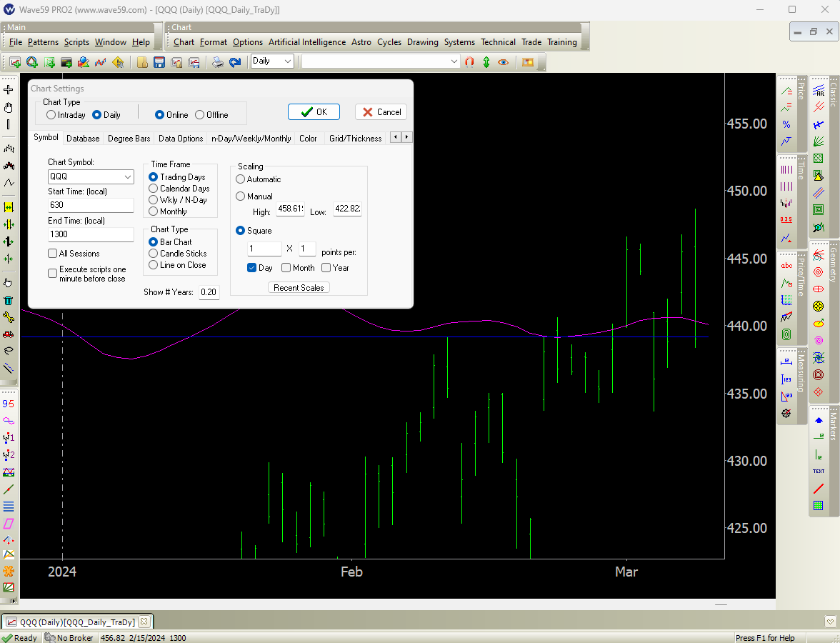This screenshot has height=643, width=840.
Task: Click the new chart icon in toolbar
Action: click(x=15, y=62)
